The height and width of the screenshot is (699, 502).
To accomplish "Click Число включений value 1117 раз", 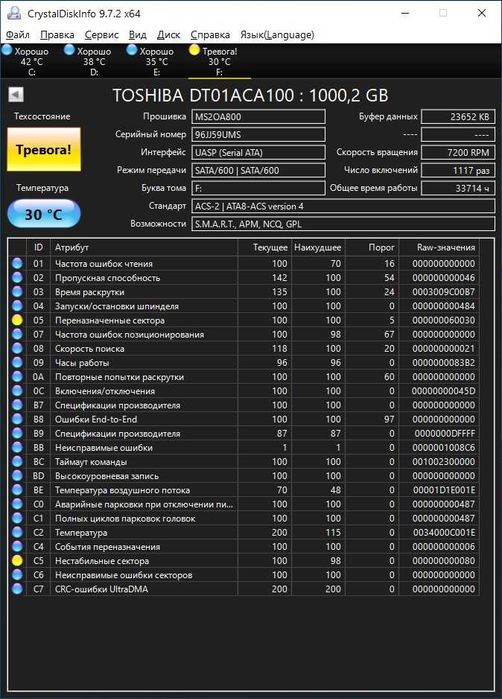I will click(458, 170).
